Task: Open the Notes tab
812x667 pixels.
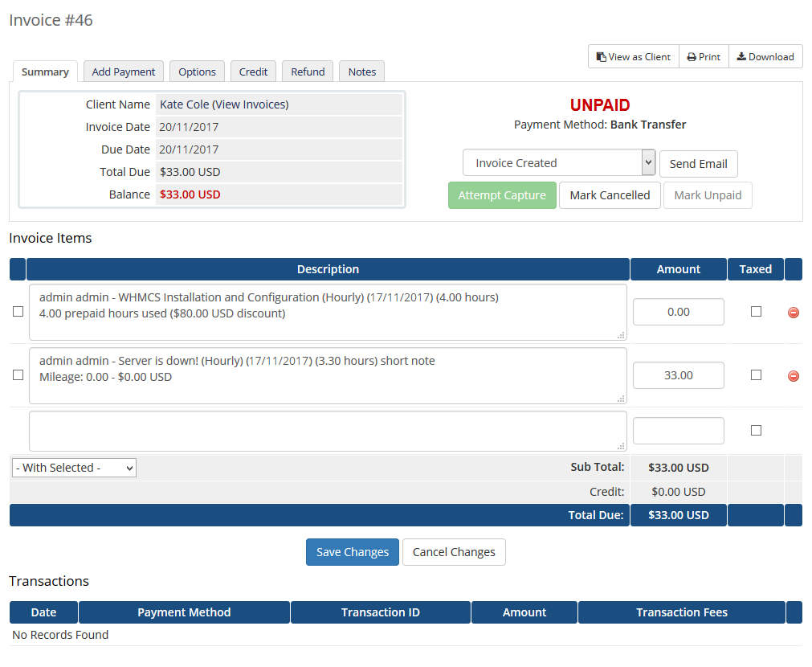Action: 362,72
